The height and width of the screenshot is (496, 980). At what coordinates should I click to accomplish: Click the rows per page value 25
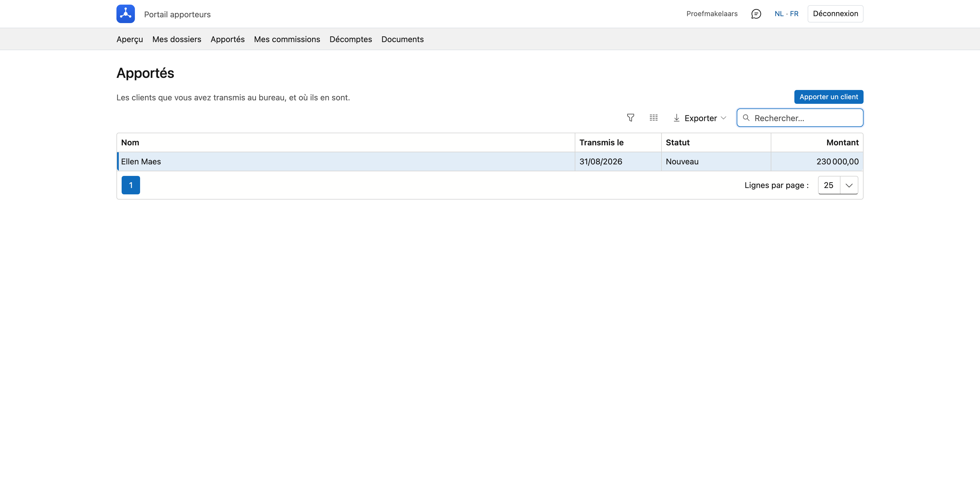coord(829,185)
